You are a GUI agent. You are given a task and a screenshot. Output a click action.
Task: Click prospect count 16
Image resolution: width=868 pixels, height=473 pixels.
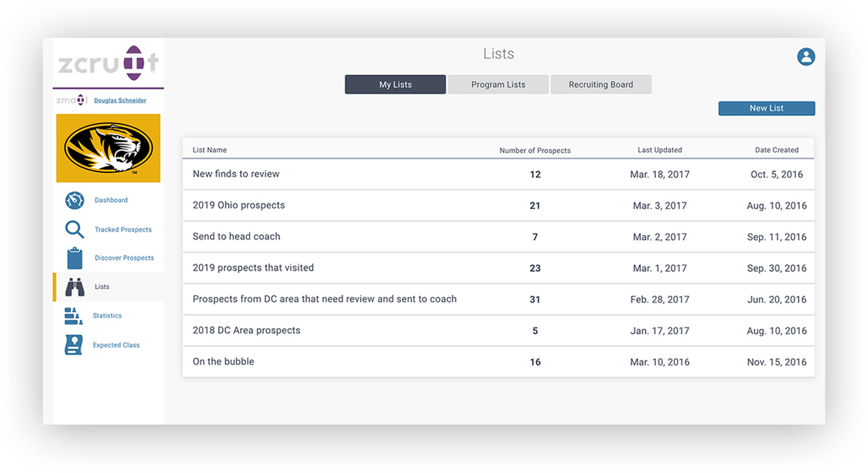[x=535, y=362]
